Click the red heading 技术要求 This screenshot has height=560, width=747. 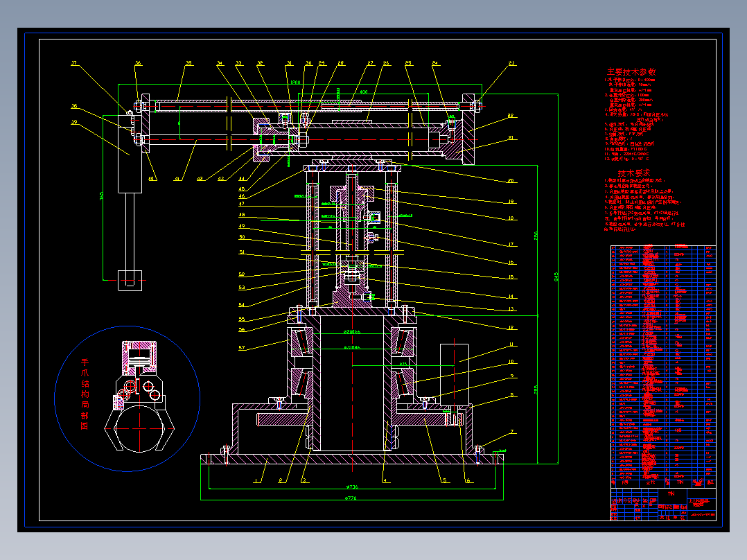pyautogui.click(x=633, y=173)
